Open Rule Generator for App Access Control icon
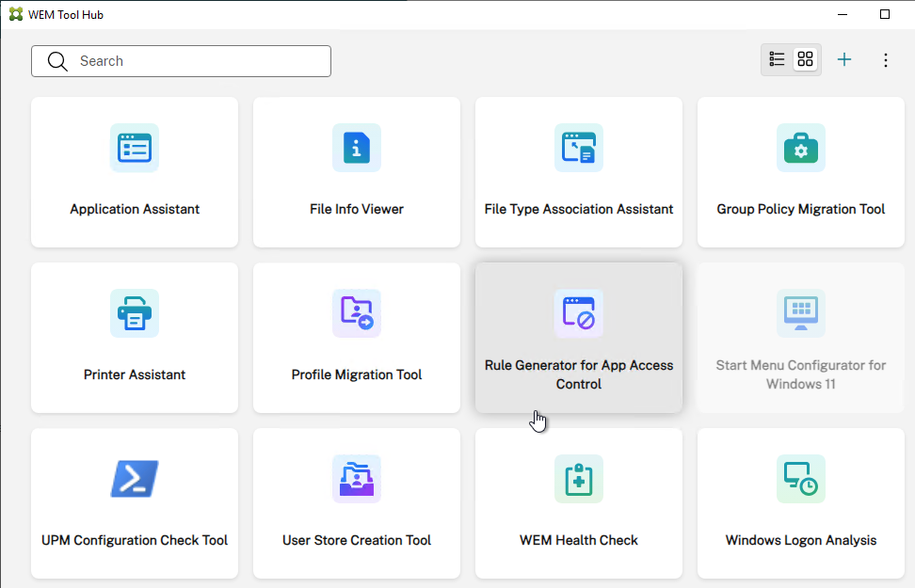Image resolution: width=915 pixels, height=588 pixels. [579, 313]
